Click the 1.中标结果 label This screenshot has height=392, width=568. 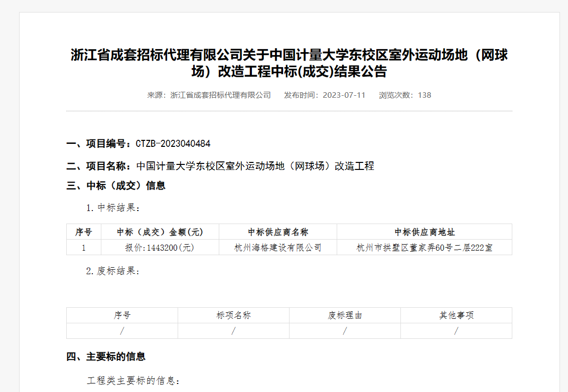click(x=113, y=208)
